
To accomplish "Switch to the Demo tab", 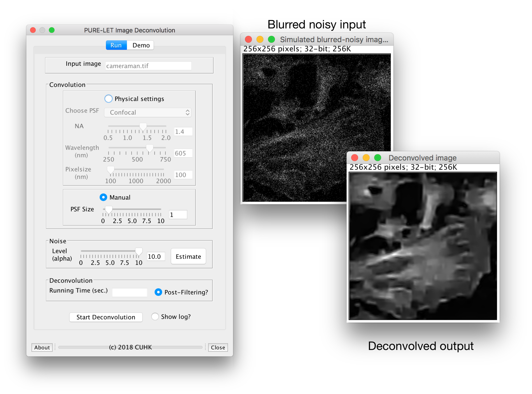I will tap(141, 45).
